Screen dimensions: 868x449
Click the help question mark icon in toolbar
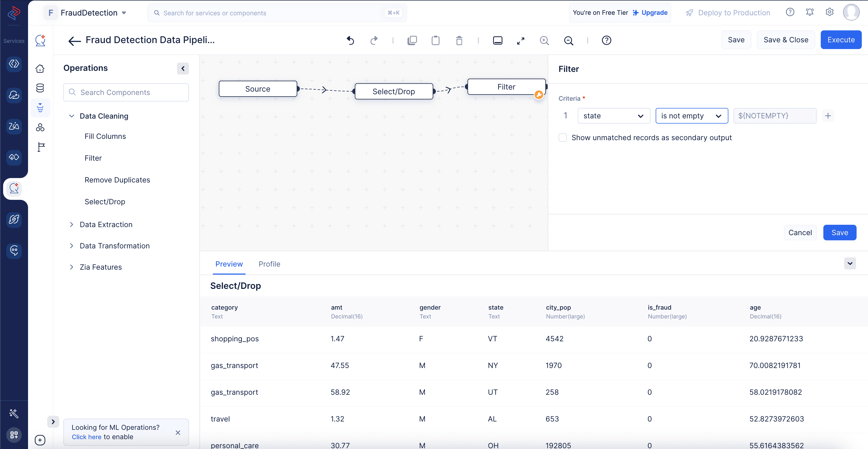click(x=606, y=39)
